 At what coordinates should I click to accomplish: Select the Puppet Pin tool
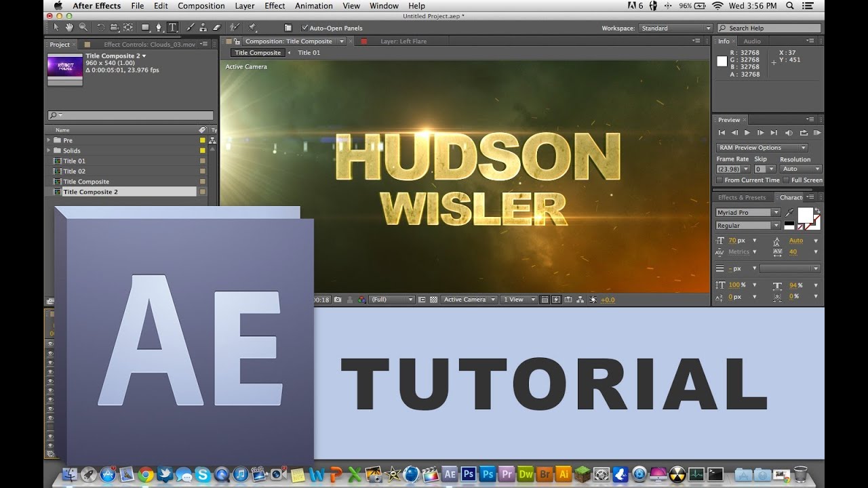(252, 28)
